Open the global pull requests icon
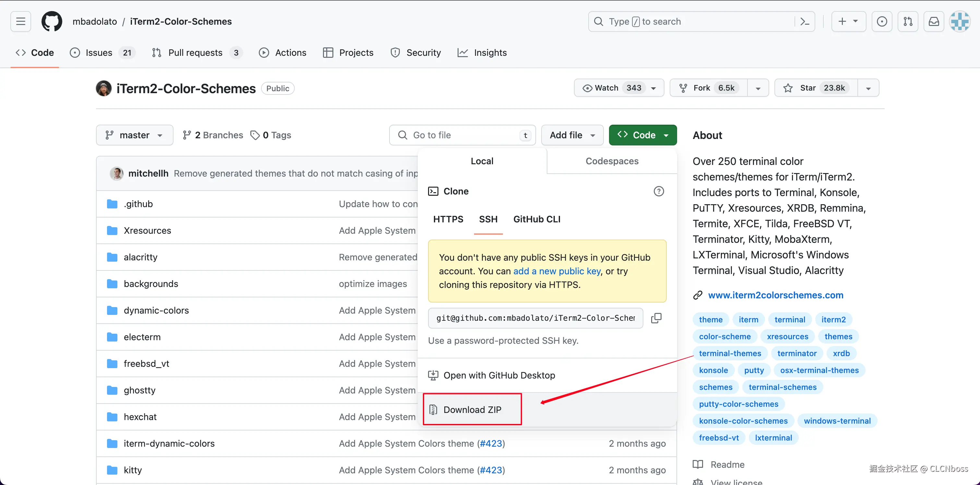The image size is (980, 485). tap(908, 21)
